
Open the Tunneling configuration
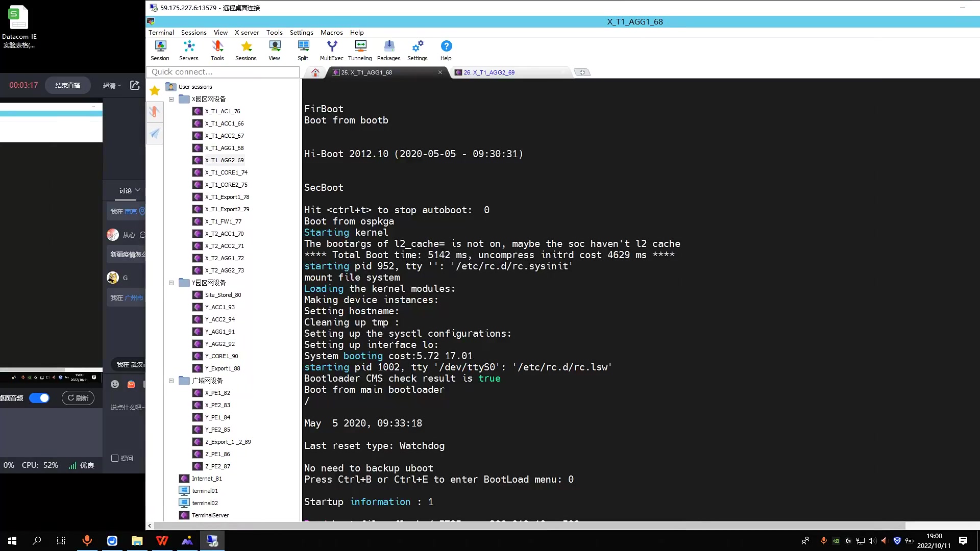360,49
